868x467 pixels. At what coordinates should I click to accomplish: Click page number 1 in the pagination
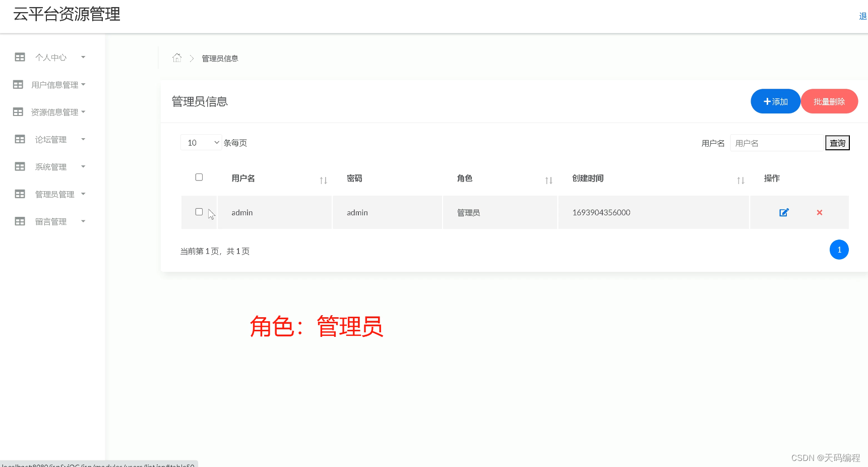(839, 250)
